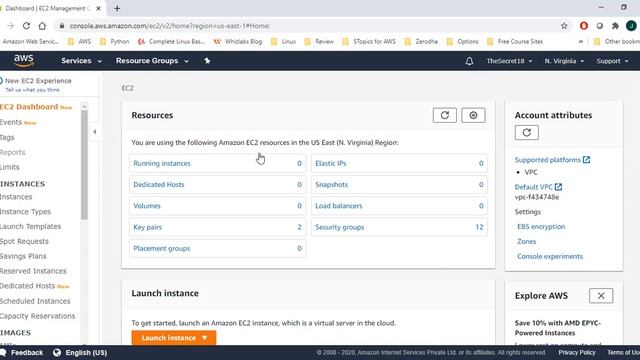Open Snapshots resource link
The width and height of the screenshot is (640, 360).
click(331, 184)
